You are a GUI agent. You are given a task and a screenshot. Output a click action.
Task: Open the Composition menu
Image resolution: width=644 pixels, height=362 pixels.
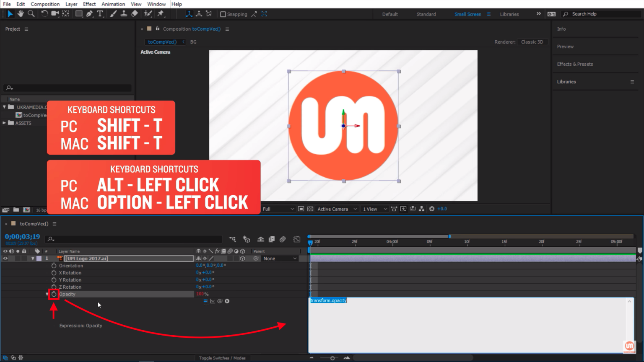[x=45, y=4]
